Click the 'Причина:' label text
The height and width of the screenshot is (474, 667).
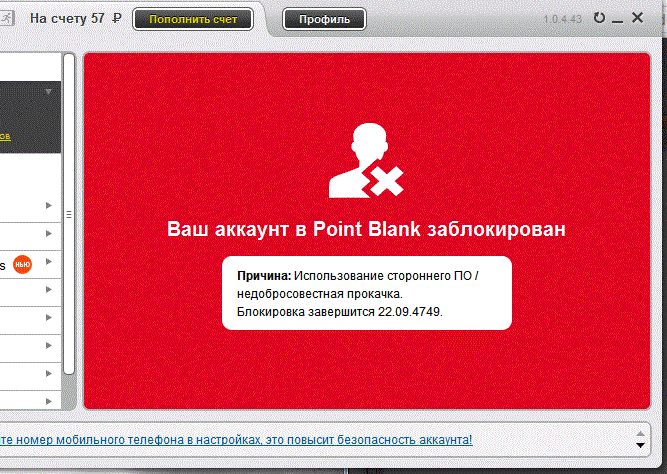tap(264, 276)
